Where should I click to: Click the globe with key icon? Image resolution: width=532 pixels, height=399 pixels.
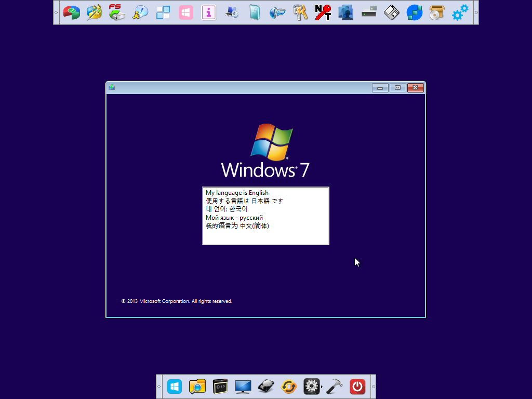click(277, 12)
